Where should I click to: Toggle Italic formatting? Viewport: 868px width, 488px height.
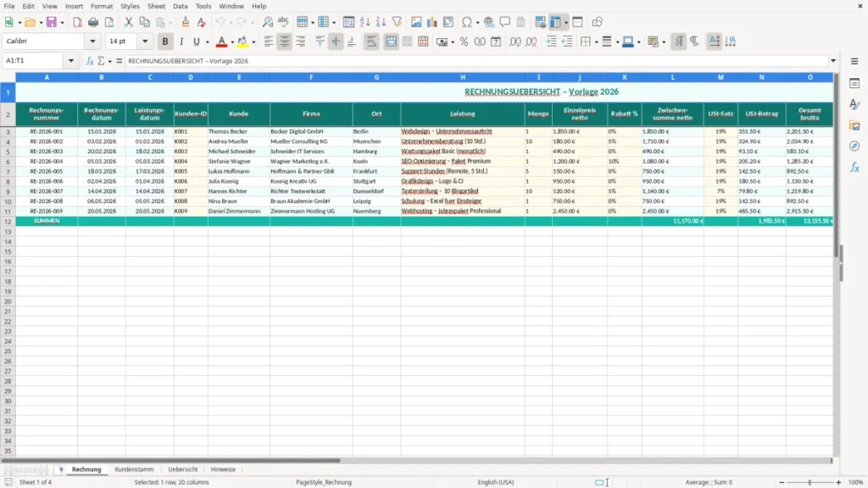[x=181, y=42]
